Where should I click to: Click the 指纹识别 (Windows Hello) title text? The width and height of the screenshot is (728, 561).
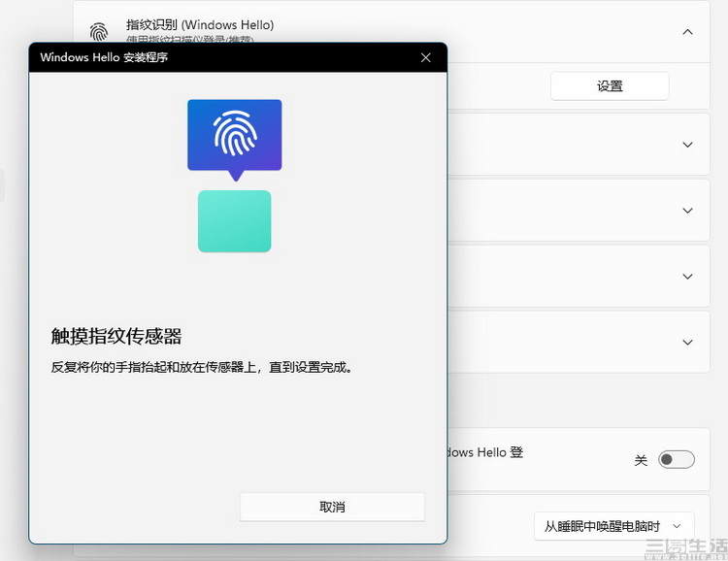tap(200, 24)
